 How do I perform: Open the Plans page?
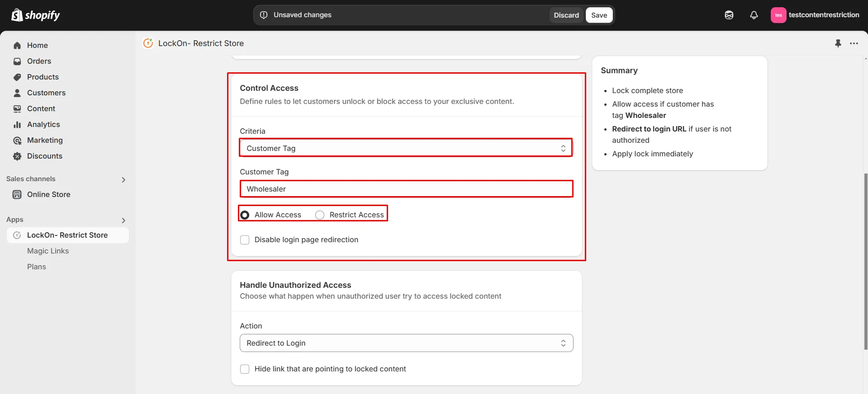[x=37, y=267]
